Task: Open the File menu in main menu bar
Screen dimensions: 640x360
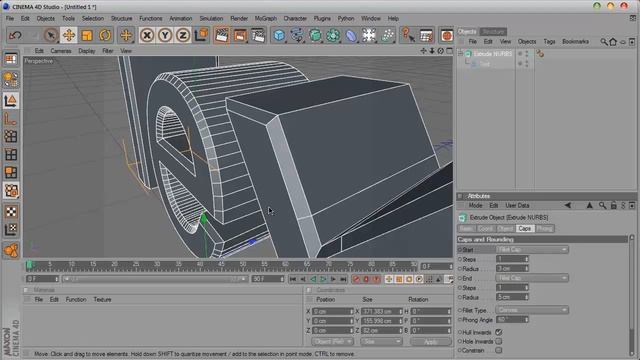Action: [x=10, y=19]
